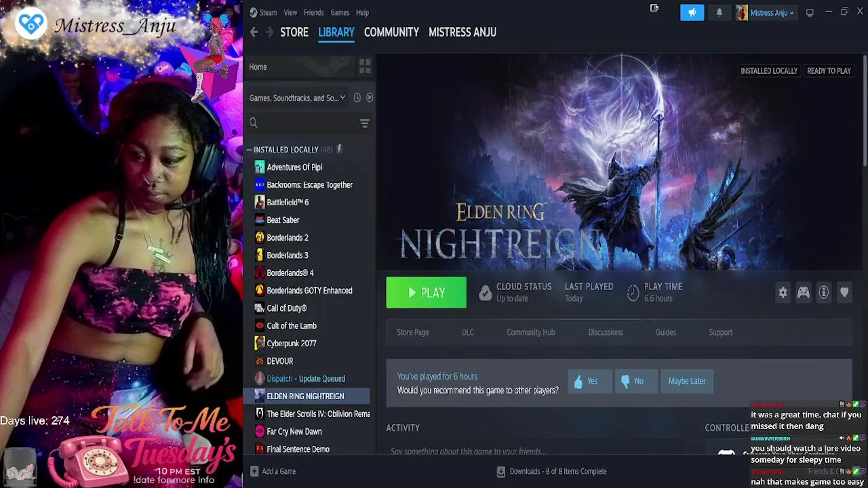The width and height of the screenshot is (868, 488).
Task: Go back with the left navigation arrow
Action: tap(254, 32)
